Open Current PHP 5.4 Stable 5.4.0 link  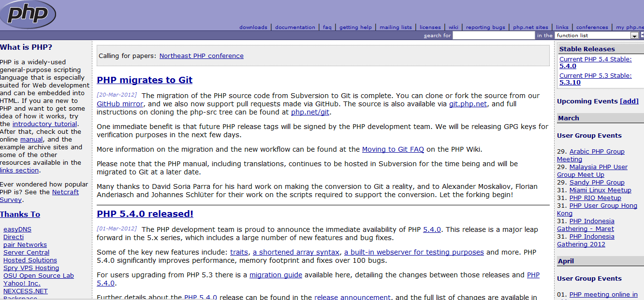[x=595, y=63]
